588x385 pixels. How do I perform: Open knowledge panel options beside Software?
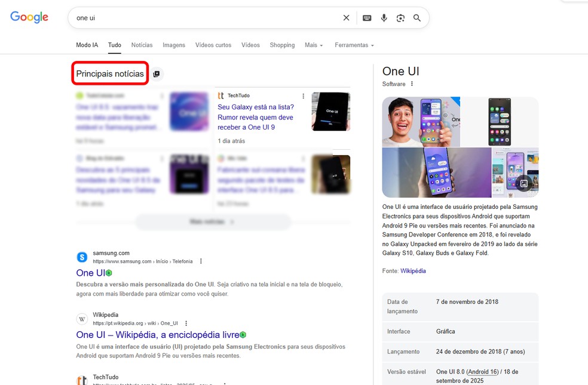click(x=412, y=84)
